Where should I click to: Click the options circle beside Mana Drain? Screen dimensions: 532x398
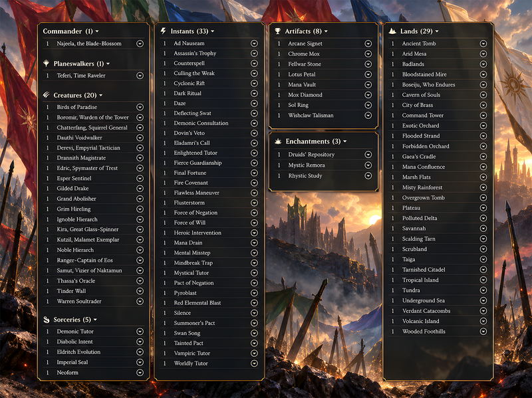tap(254, 243)
